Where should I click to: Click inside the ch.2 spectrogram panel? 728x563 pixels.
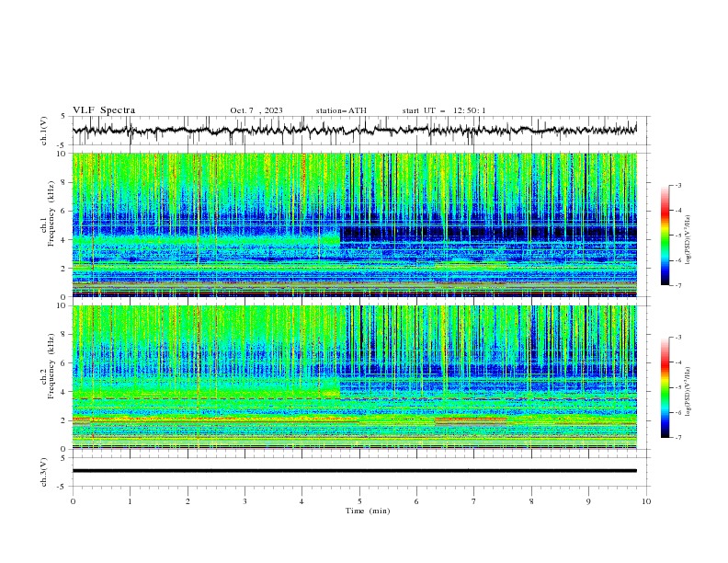click(x=354, y=377)
